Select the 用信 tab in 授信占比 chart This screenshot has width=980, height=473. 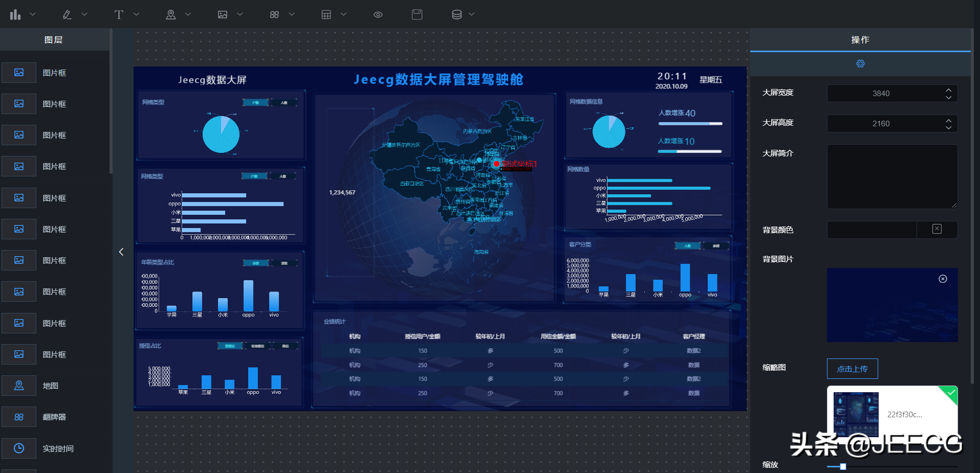point(286,346)
